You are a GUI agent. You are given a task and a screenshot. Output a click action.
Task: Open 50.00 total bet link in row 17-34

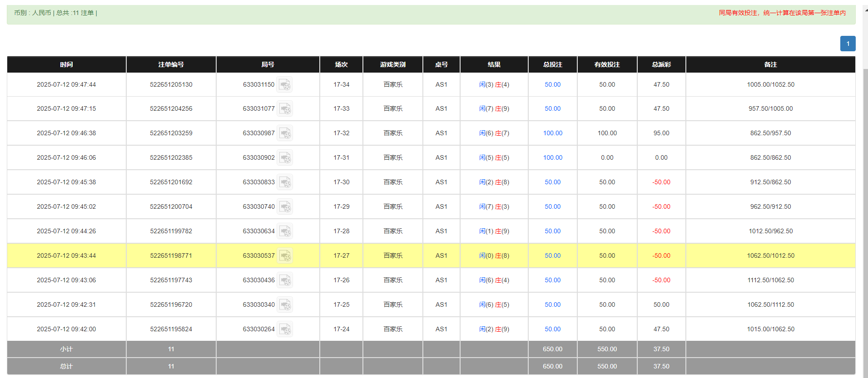[x=552, y=84]
